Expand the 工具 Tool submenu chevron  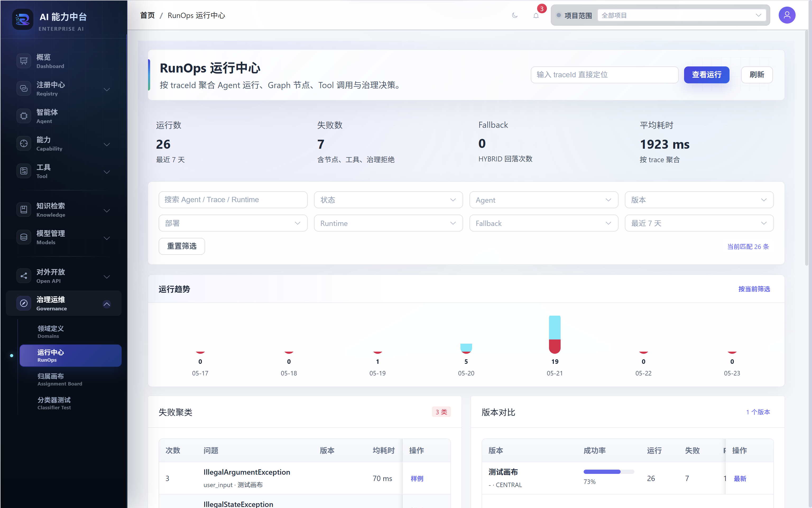click(107, 172)
